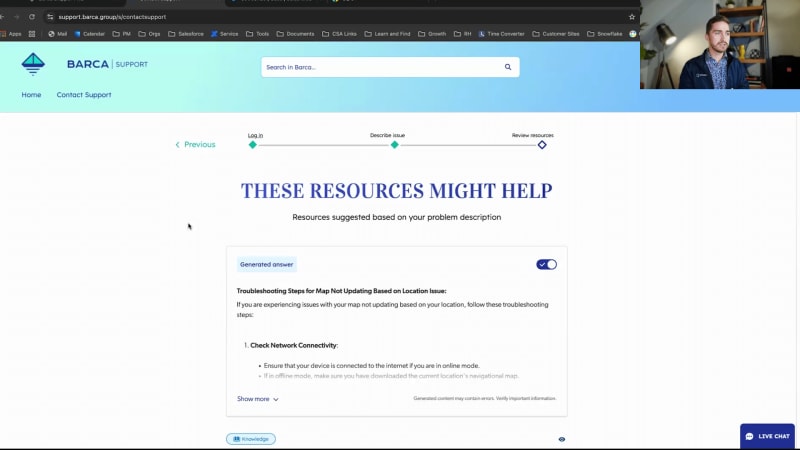800x450 pixels.
Task: Open the Tools bookmarks folder
Action: point(257,34)
